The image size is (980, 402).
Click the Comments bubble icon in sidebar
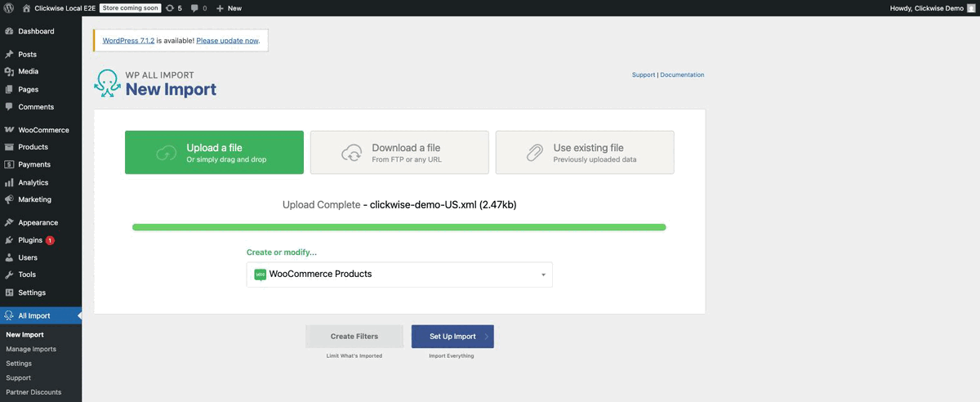(x=9, y=107)
